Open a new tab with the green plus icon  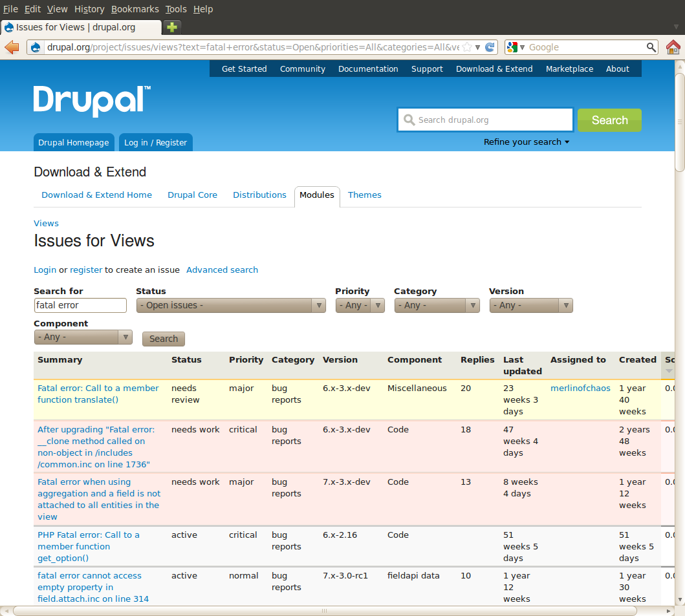(172, 27)
